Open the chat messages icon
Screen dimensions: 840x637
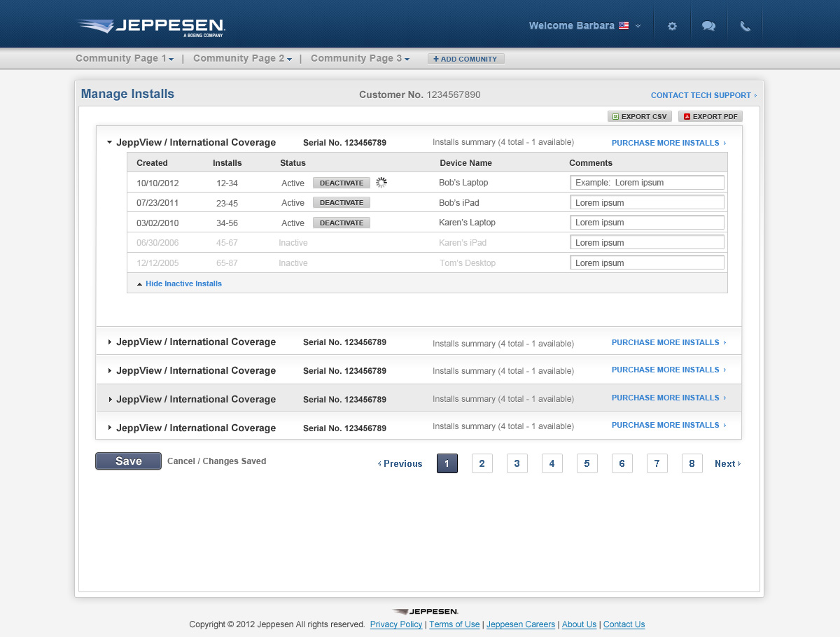coord(708,25)
